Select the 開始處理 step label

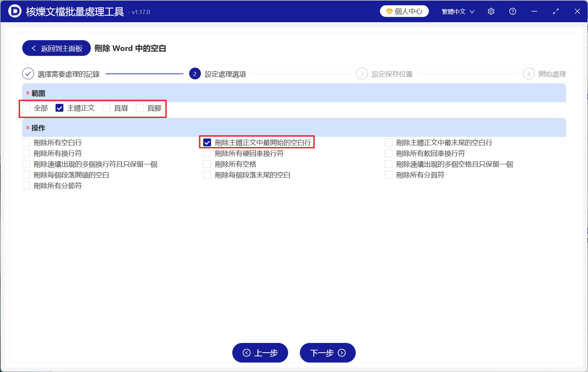[551, 74]
